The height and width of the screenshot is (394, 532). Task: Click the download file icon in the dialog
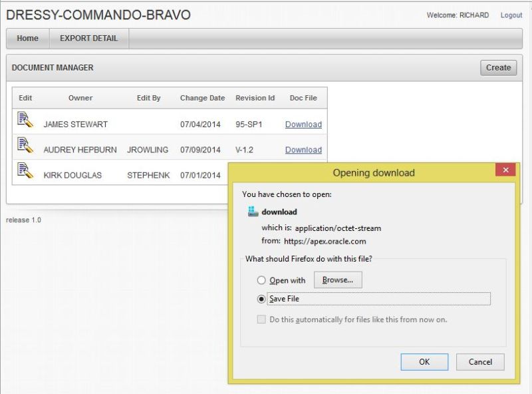(255, 212)
